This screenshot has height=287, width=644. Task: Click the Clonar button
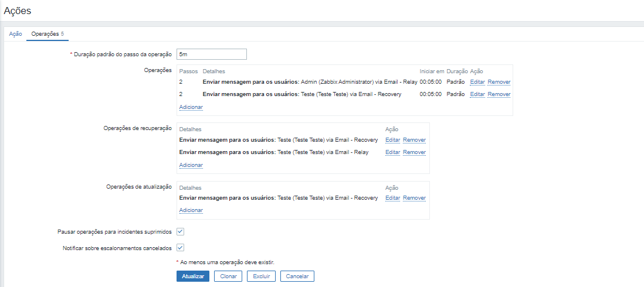pos(228,276)
